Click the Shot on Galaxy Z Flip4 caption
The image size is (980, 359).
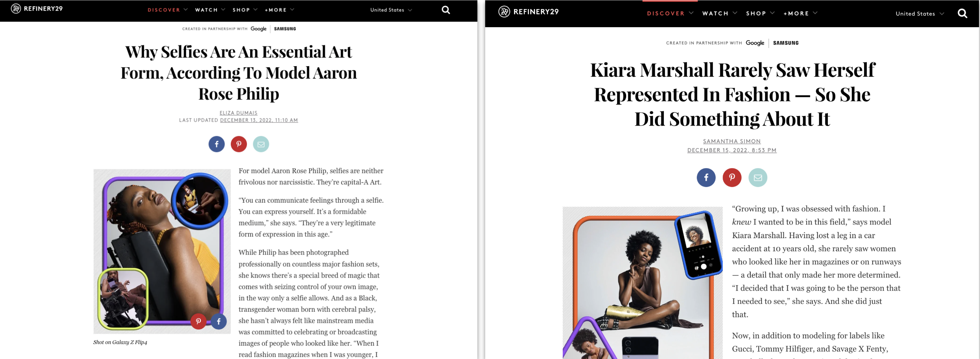point(120,342)
